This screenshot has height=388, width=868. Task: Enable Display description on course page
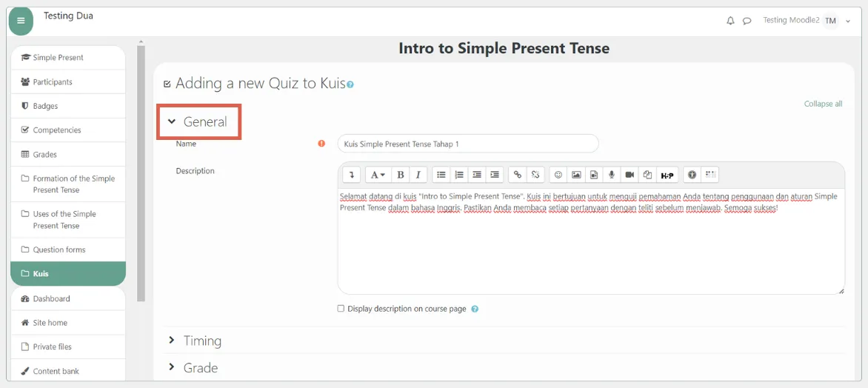tap(341, 309)
